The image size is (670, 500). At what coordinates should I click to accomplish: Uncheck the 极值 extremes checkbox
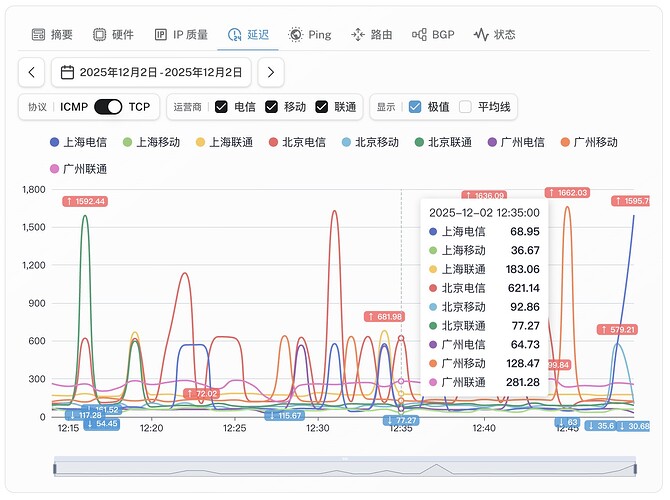point(415,107)
